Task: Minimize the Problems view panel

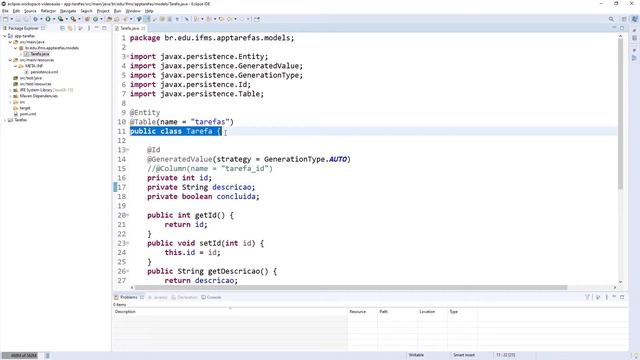Action: [x=614, y=297]
